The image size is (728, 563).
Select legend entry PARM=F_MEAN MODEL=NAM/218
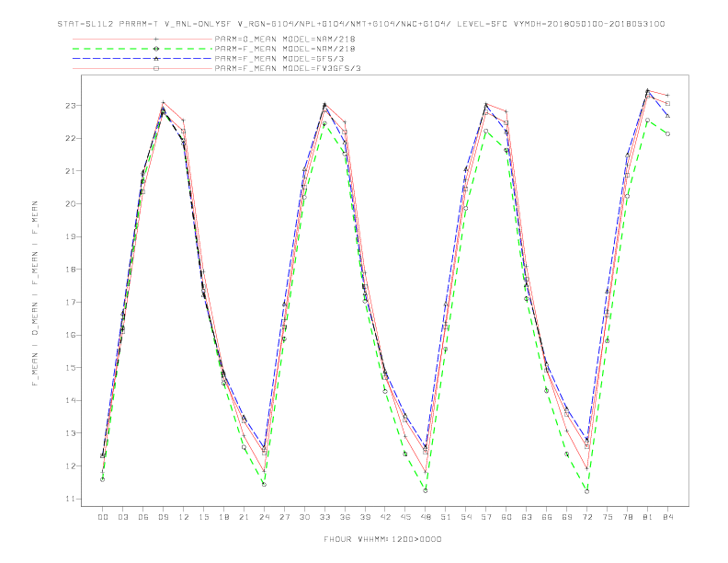(285, 49)
